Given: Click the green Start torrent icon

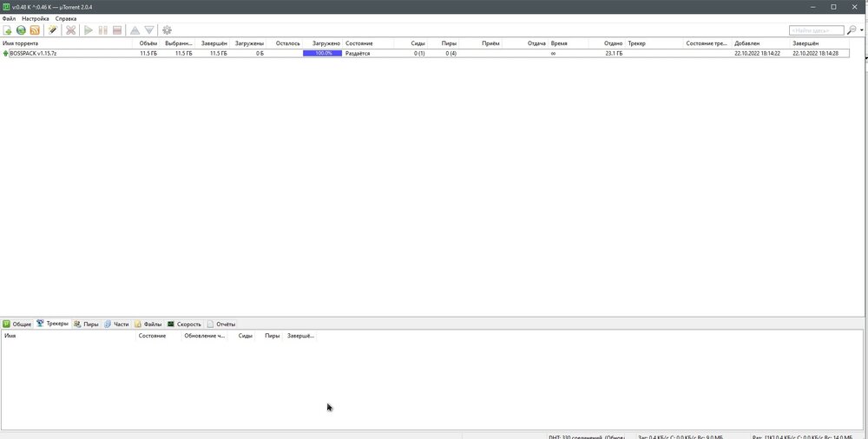Looking at the screenshot, I should tap(89, 30).
